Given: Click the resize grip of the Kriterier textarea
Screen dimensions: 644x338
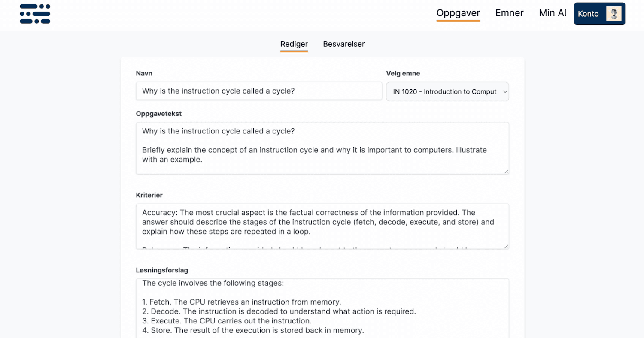Looking at the screenshot, I should click(x=507, y=245).
